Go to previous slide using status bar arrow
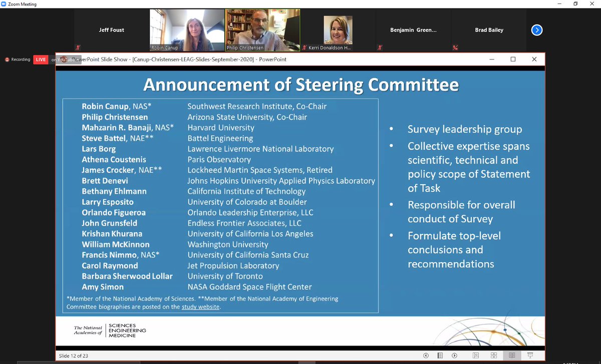The width and height of the screenshot is (601, 364). coord(426,355)
